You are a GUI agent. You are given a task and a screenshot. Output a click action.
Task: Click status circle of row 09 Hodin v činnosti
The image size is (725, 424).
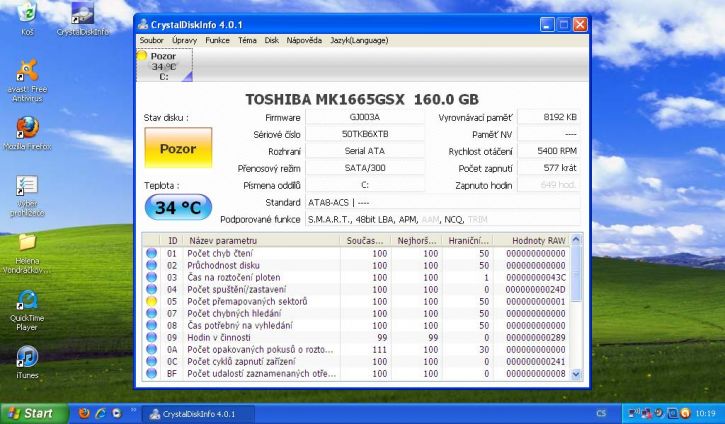[x=151, y=338]
